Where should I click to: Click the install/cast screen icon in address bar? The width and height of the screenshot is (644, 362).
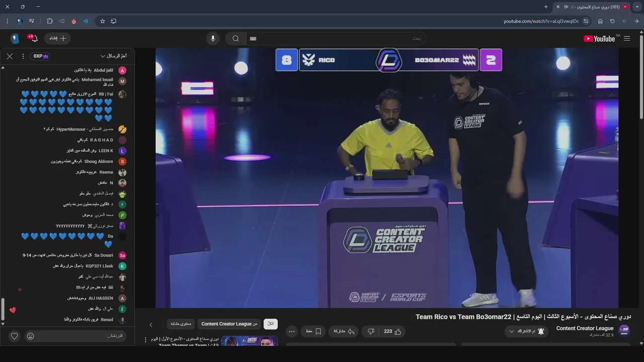tap(113, 21)
